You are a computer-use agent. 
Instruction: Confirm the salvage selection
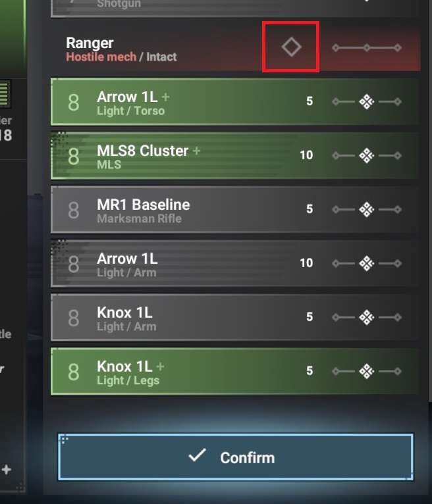(x=236, y=457)
